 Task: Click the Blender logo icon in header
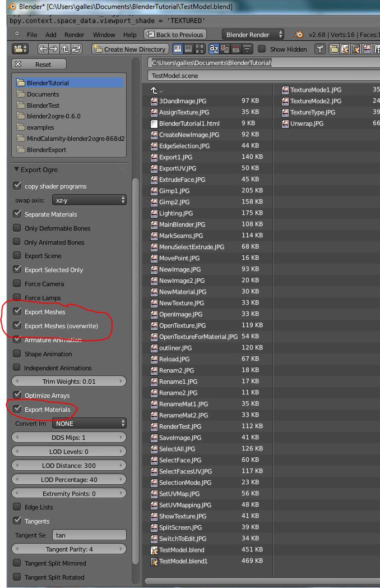[x=299, y=34]
